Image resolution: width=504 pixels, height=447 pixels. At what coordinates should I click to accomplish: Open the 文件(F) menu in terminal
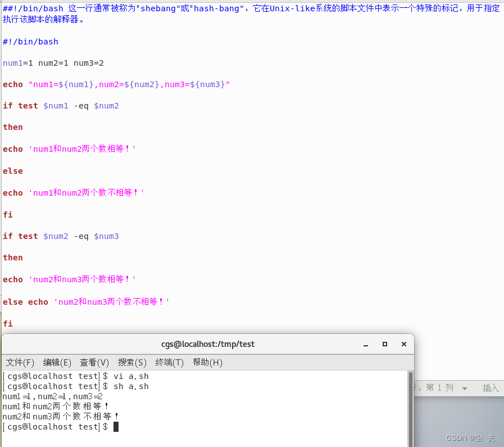click(x=20, y=363)
